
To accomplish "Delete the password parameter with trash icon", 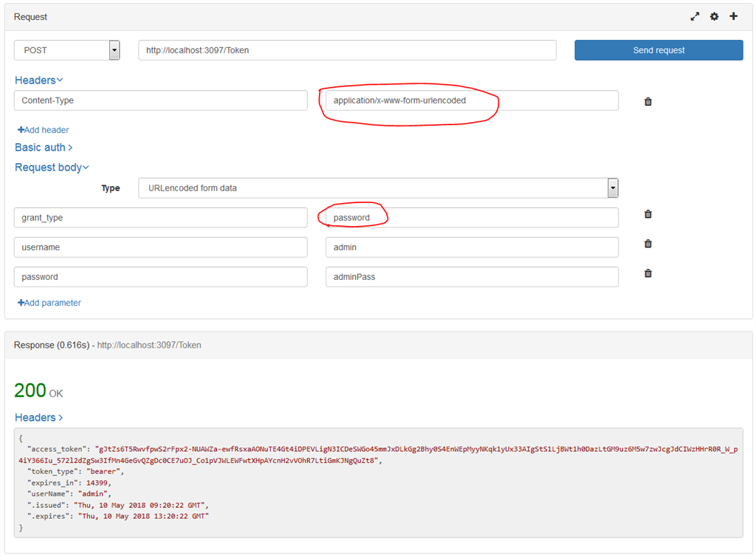I will coord(648,273).
